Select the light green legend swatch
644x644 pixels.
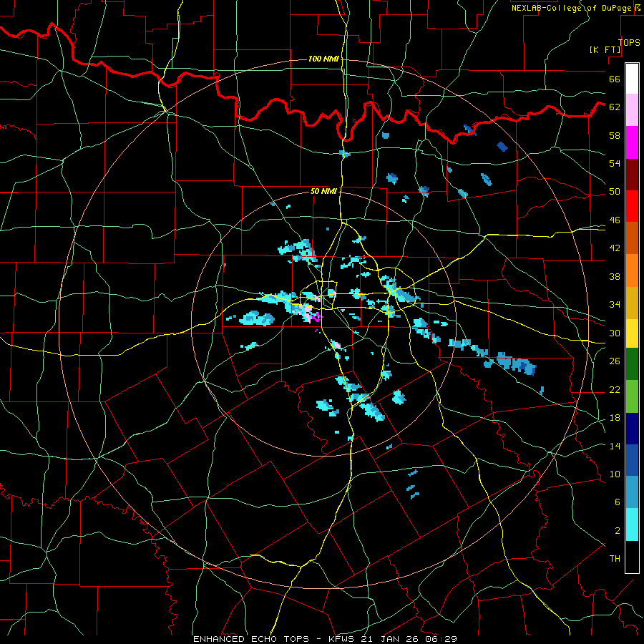tap(632, 396)
